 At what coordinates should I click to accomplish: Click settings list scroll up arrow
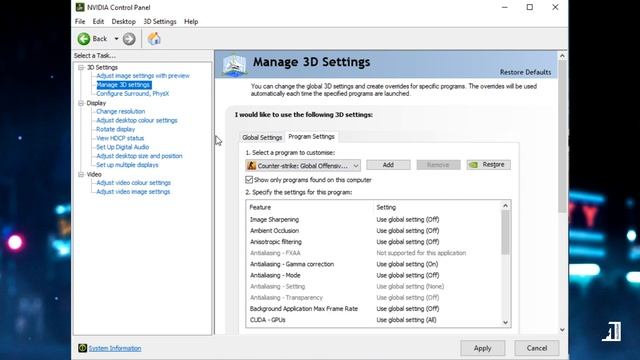(x=505, y=206)
